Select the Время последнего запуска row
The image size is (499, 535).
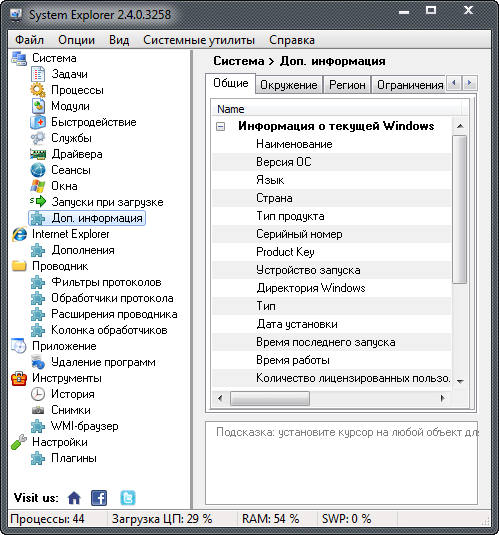click(332, 342)
